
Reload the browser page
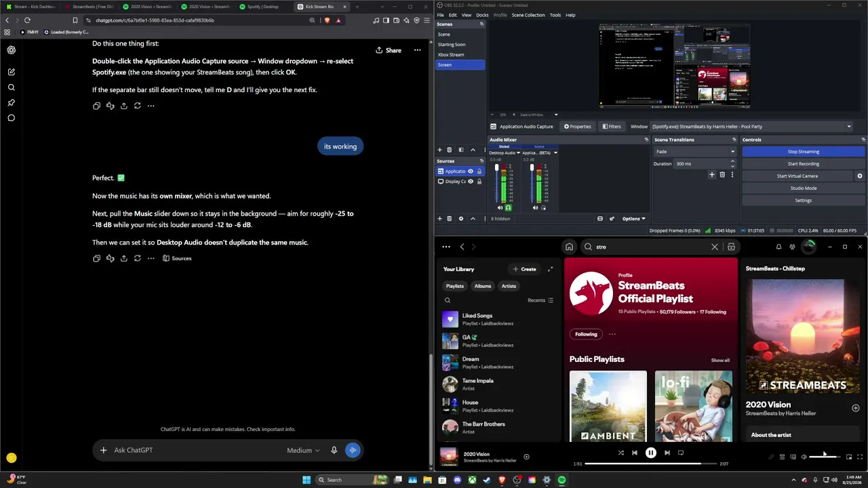27,20
